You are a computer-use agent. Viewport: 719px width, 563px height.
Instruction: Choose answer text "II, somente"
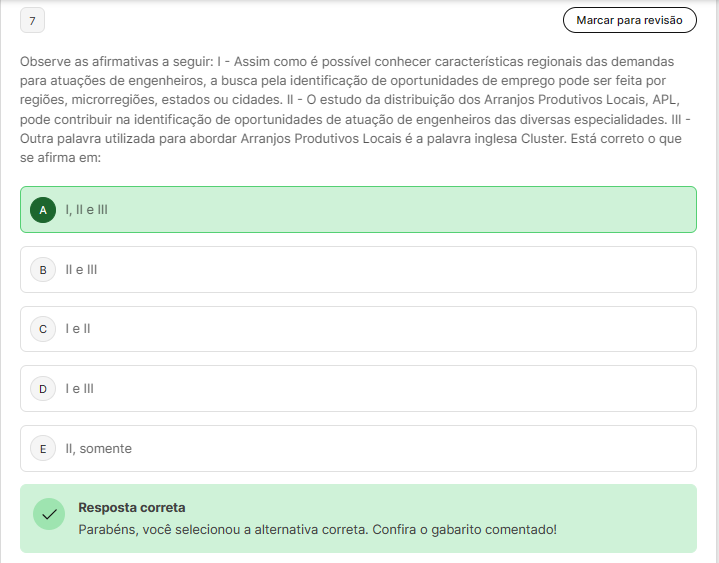coord(99,449)
